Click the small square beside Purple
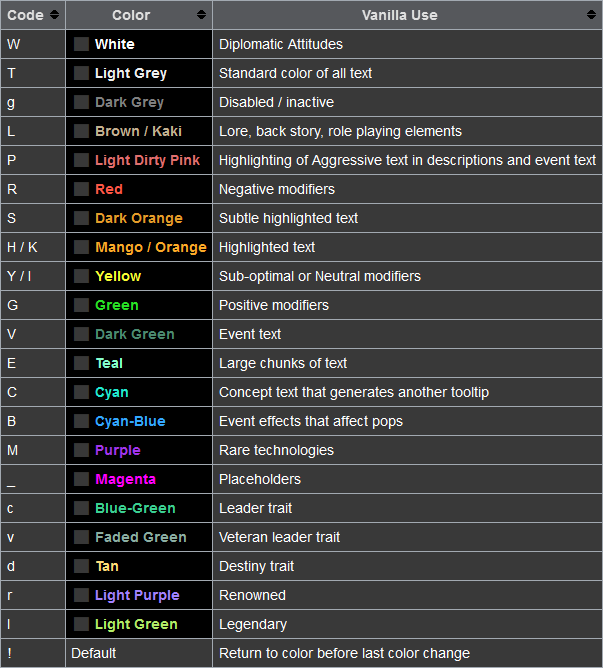 pos(81,450)
